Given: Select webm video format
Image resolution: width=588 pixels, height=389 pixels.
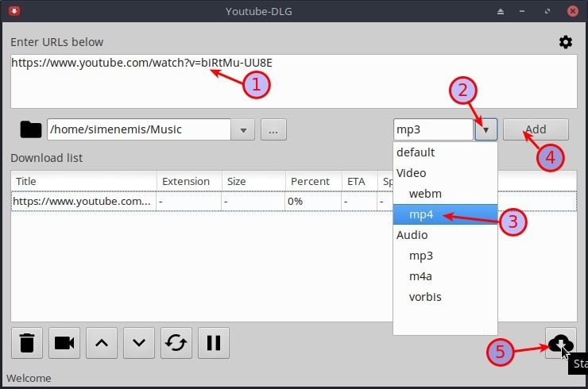Looking at the screenshot, I should point(445,194).
